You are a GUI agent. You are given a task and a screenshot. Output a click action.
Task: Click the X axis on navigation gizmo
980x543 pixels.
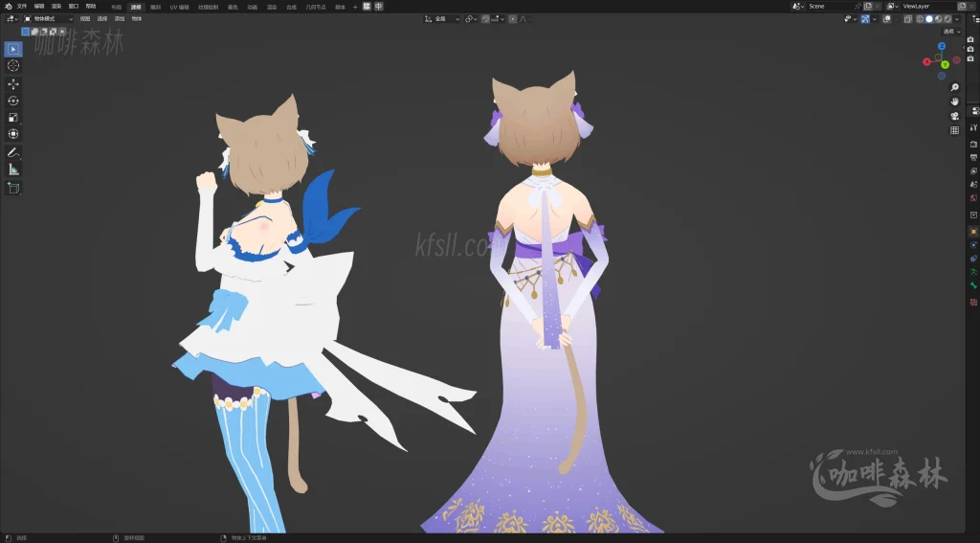tap(926, 61)
